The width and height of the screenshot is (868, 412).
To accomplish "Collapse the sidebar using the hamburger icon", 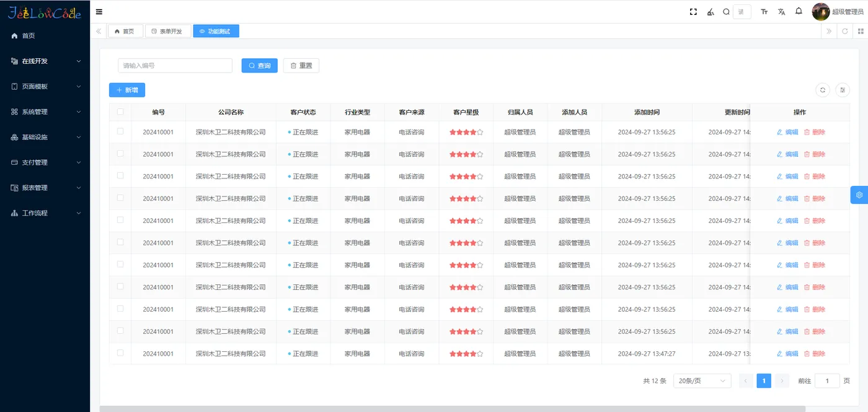I will [99, 11].
